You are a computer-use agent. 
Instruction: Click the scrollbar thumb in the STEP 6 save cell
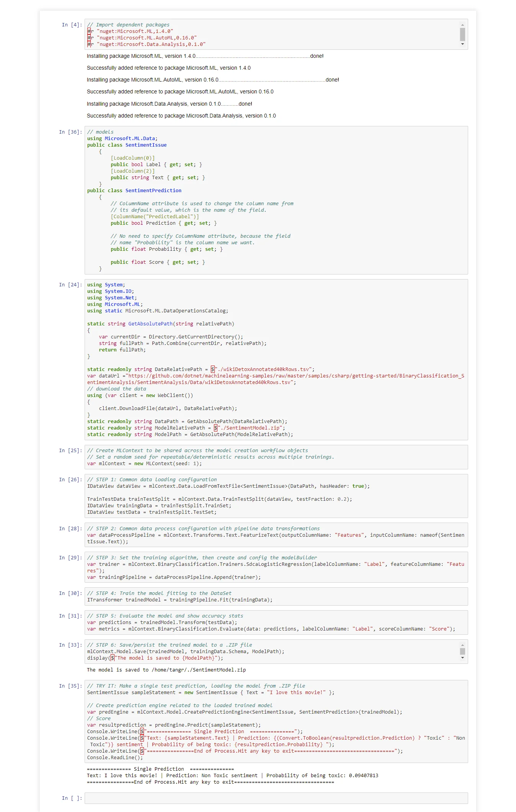(x=462, y=651)
